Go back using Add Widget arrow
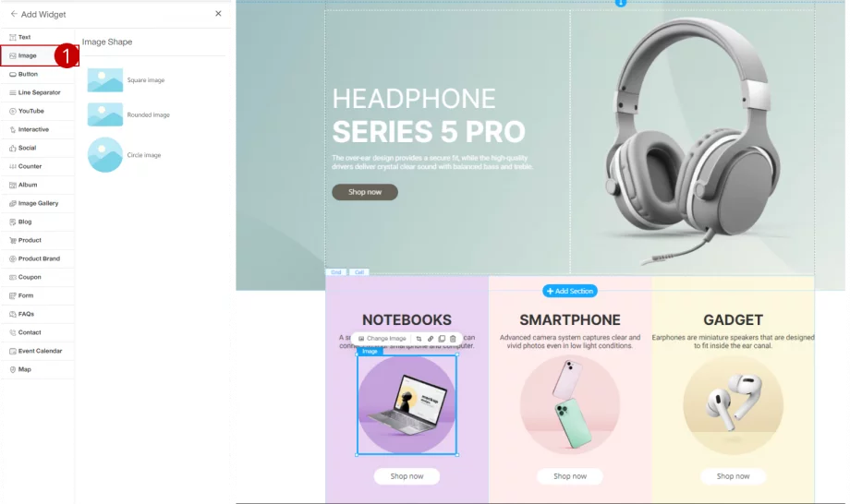 [14, 14]
